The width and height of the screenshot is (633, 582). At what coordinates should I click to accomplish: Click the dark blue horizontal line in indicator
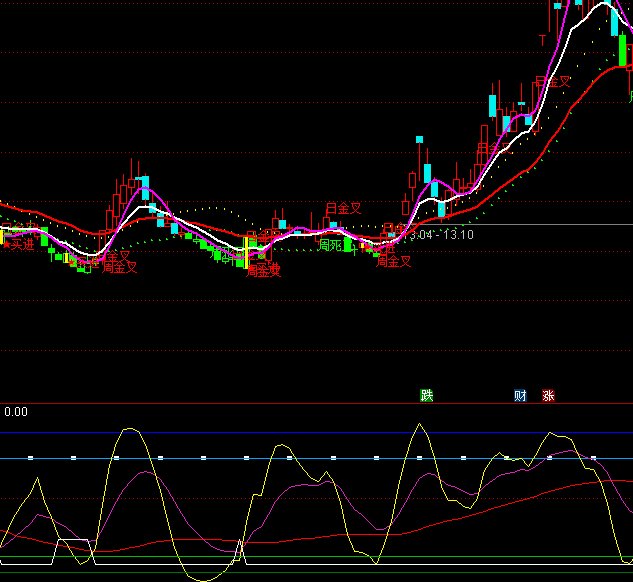point(300,433)
